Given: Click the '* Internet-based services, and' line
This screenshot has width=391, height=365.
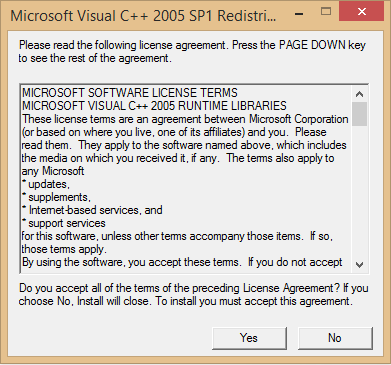Looking at the screenshot, I should point(92,210).
